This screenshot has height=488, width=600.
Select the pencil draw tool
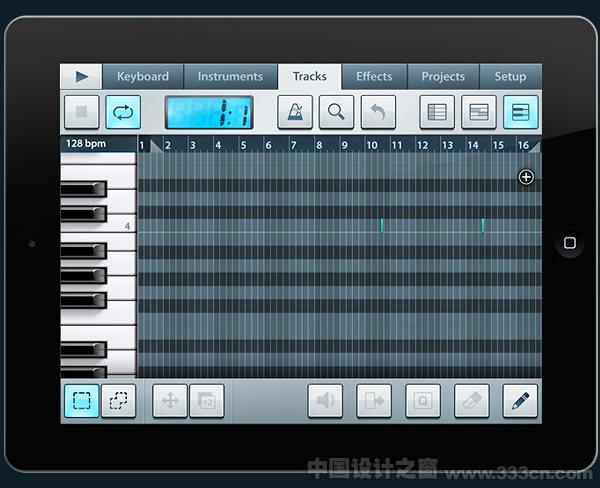pos(520,401)
